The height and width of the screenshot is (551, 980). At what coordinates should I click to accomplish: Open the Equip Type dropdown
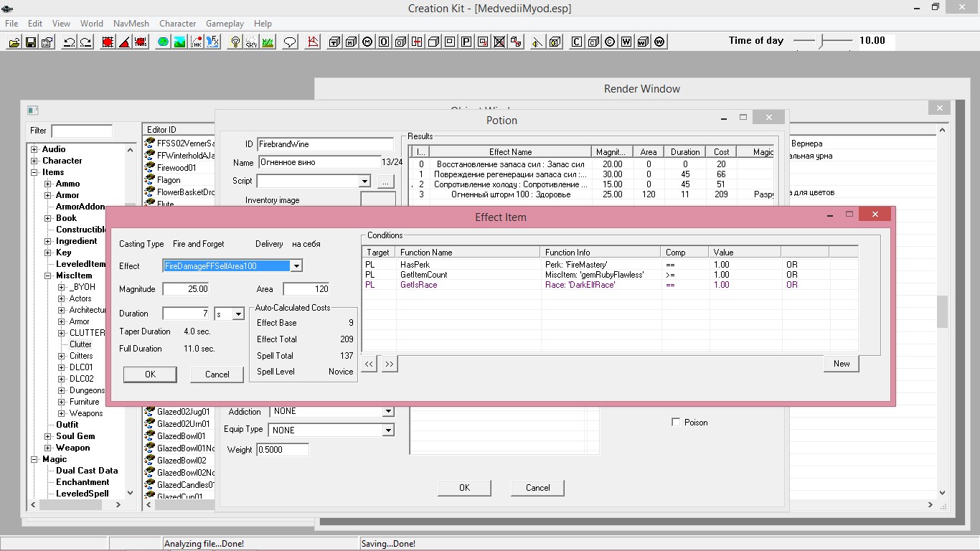pyautogui.click(x=387, y=430)
